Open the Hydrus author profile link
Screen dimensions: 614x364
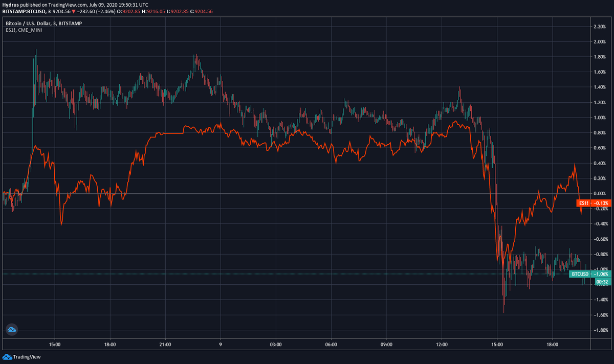tap(11, 5)
